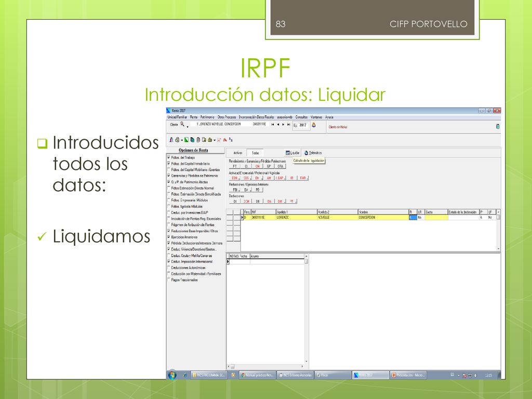Go to last client record arrow

pos(289,125)
